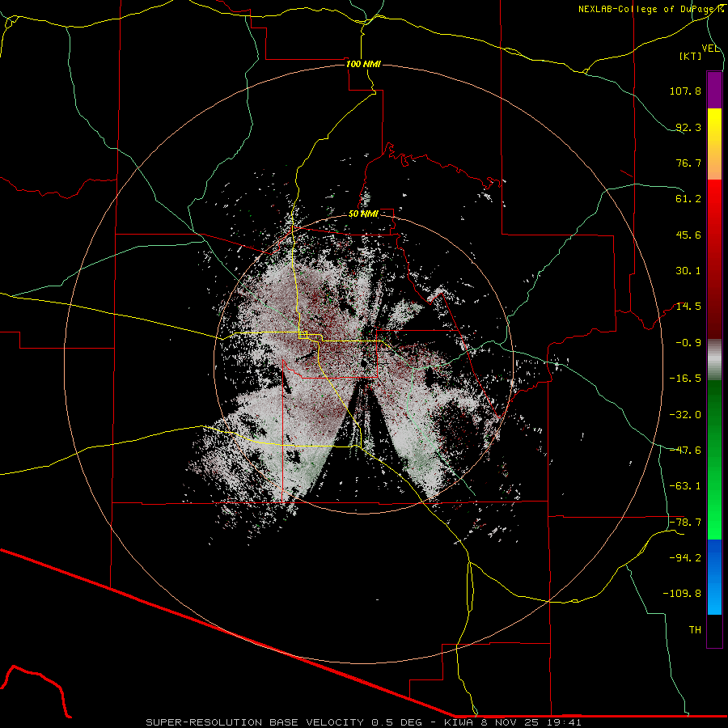Screen dimensions: 728x728
Task: Pick the blue segment of the color bar
Action: point(714,577)
